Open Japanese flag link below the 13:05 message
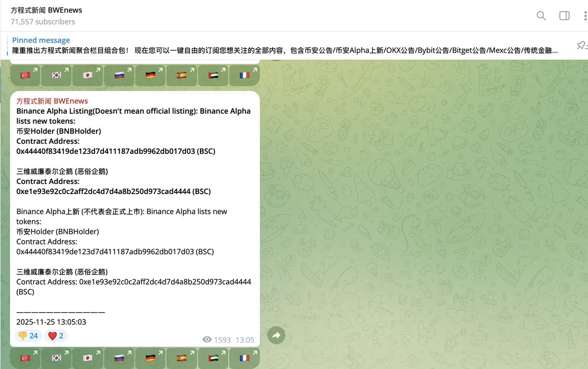Viewport: 588px width, 369px height. coord(88,358)
